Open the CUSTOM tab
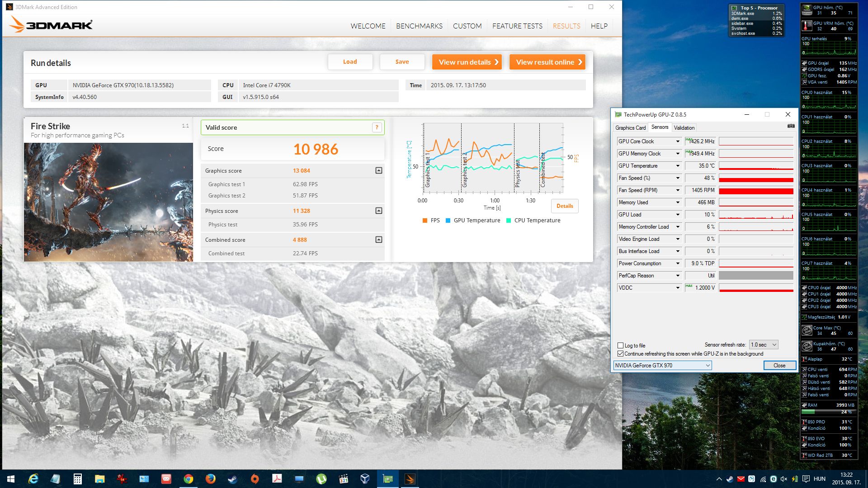This screenshot has height=488, width=868. click(467, 26)
